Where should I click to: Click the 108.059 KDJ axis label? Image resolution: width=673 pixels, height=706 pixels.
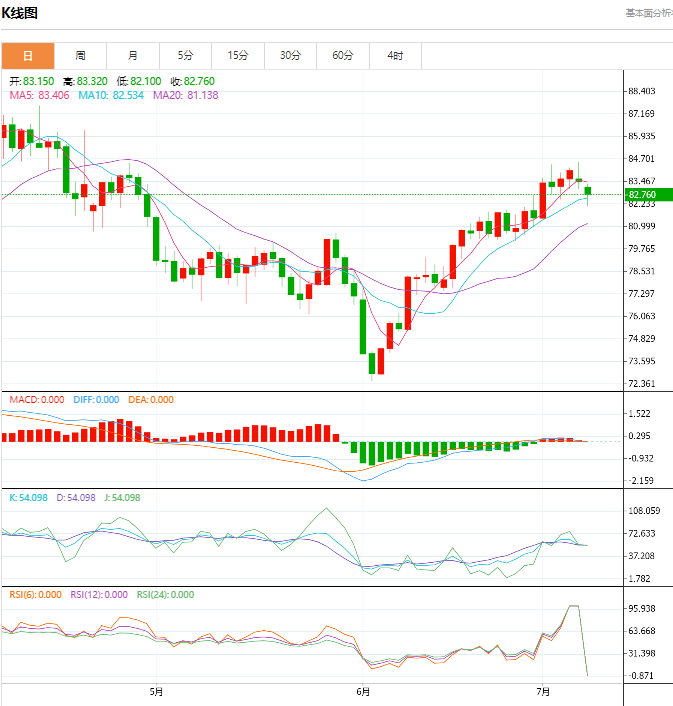(x=644, y=511)
